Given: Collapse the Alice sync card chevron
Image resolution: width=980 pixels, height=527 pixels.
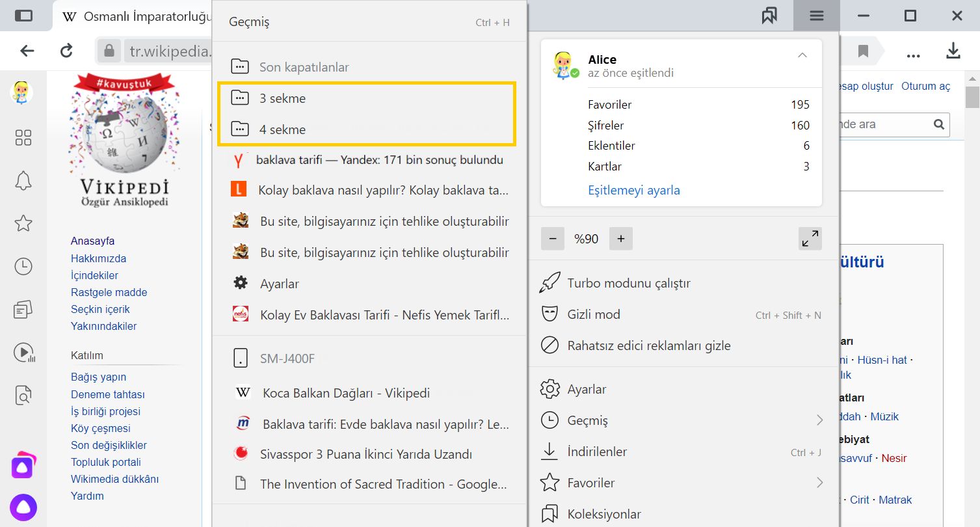Looking at the screenshot, I should (802, 55).
